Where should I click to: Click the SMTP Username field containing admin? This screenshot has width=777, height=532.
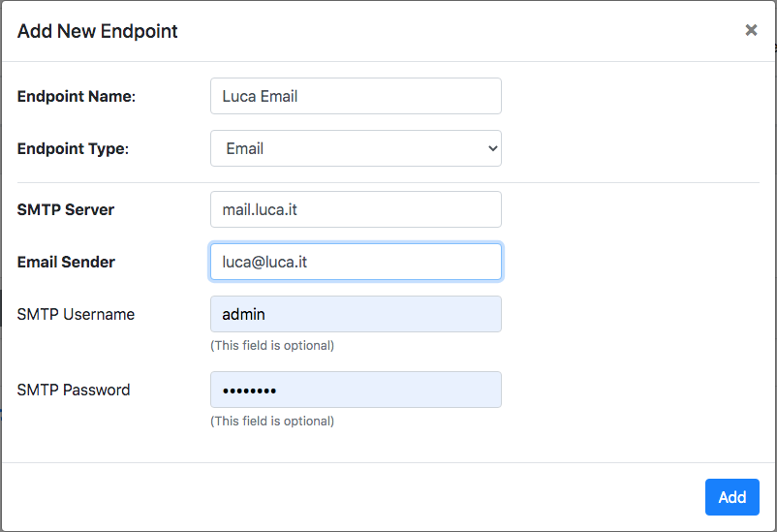[356, 314]
